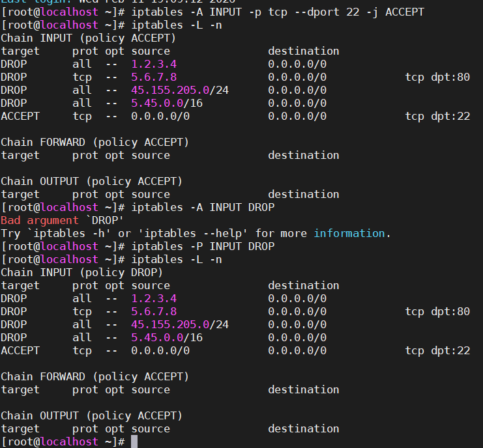483x448 pixels.
Task: Click the cyan 'information' word in the help hint
Action: click(349, 233)
